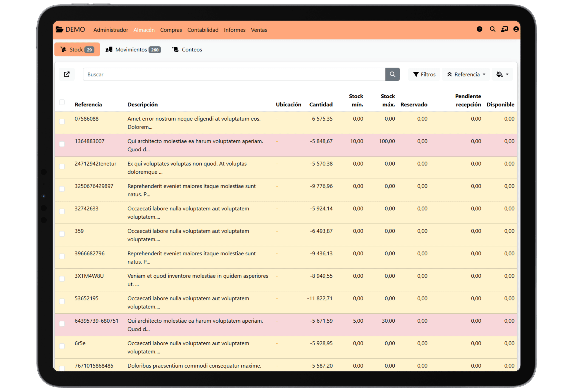Open the Almacén menu
The image size is (588, 392).
144,30
